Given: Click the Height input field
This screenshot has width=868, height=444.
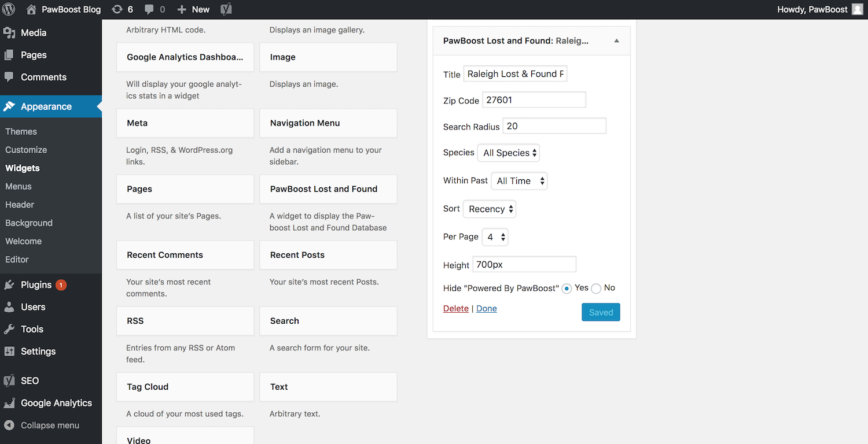Looking at the screenshot, I should click(524, 264).
